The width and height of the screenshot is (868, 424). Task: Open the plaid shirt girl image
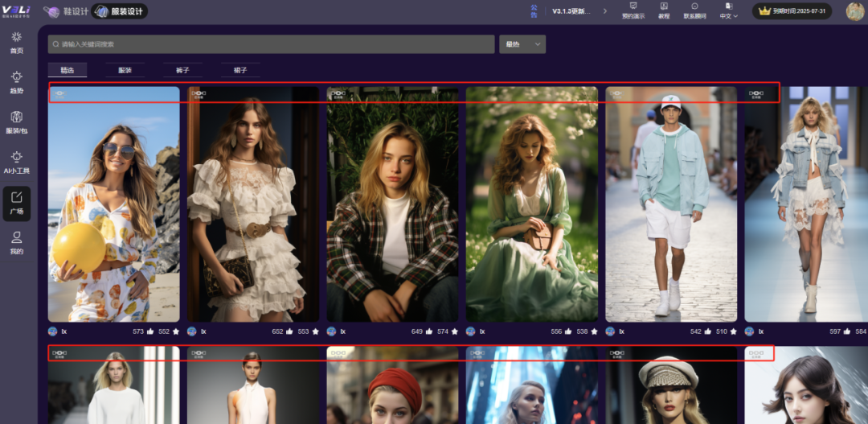pyautogui.click(x=392, y=204)
